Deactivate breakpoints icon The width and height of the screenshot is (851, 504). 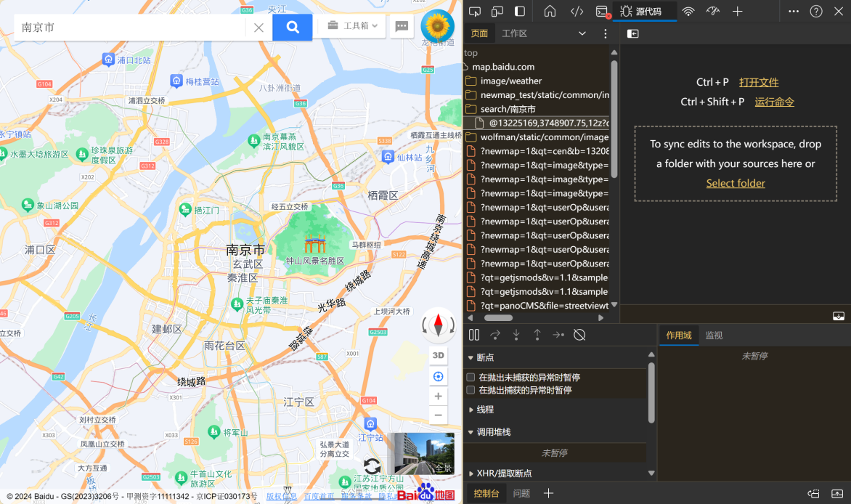(579, 335)
